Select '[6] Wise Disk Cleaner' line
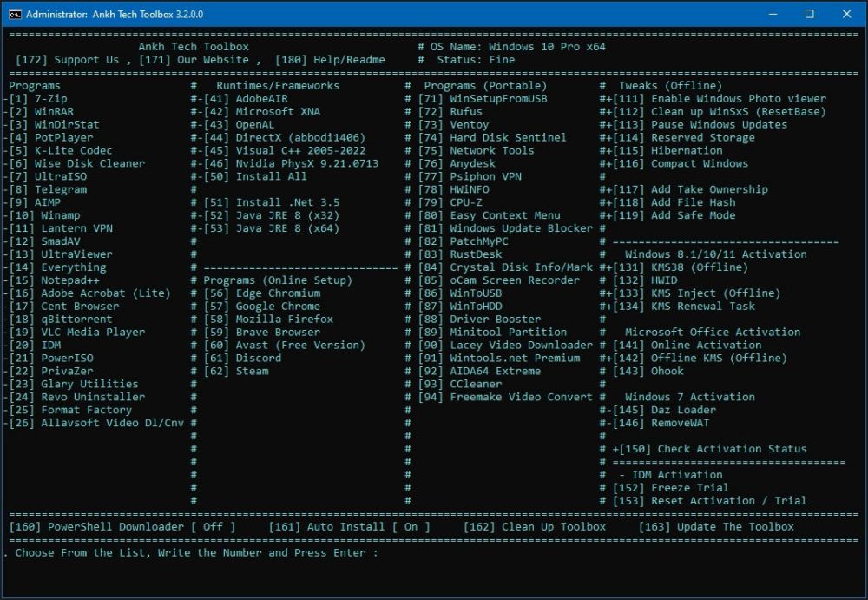 click(x=77, y=163)
